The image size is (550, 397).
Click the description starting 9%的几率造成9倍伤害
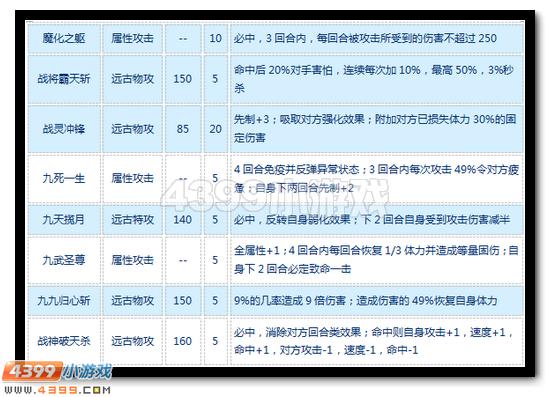[x=365, y=301]
